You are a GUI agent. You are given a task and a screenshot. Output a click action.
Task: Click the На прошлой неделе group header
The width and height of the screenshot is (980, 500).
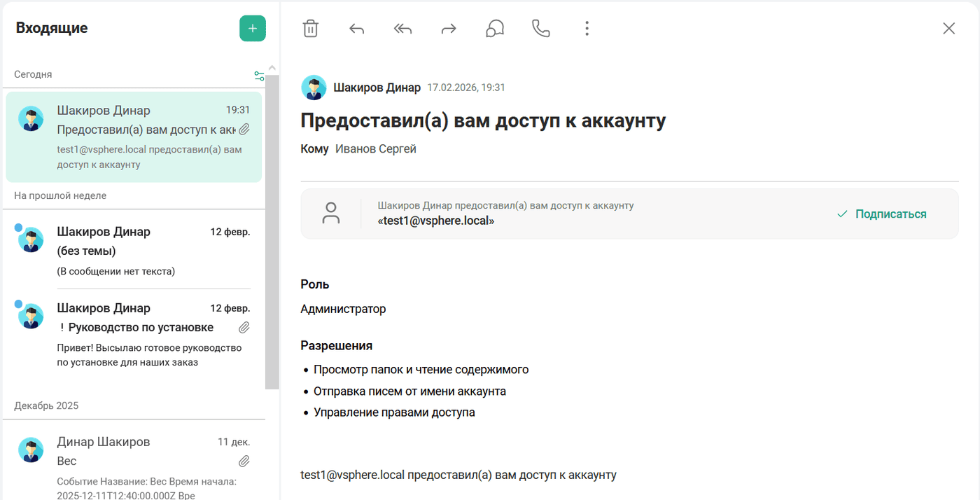click(x=60, y=195)
